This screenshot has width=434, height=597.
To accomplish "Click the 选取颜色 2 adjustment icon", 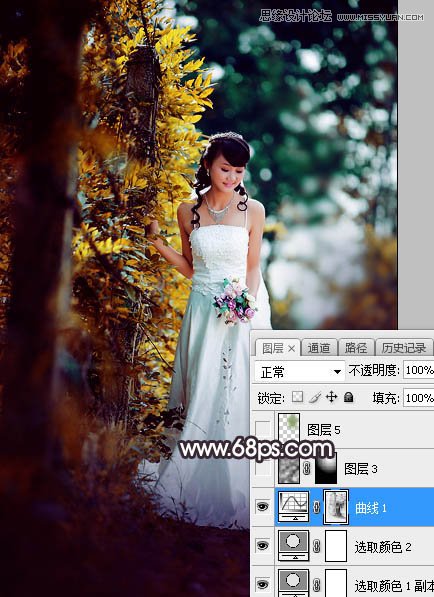I will click(294, 546).
